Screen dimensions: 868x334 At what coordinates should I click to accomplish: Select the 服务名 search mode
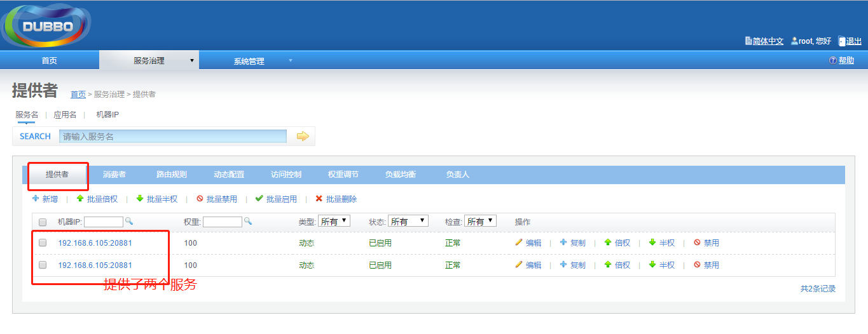click(27, 115)
